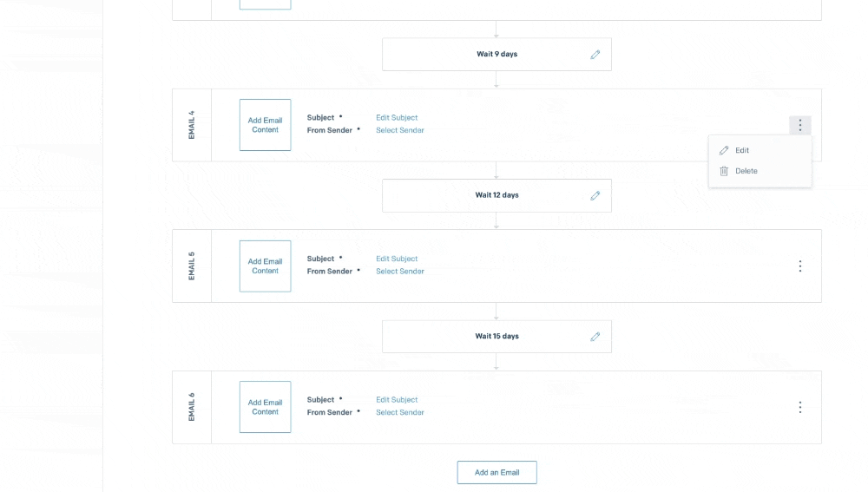Add Email Content for Email 4

point(266,125)
